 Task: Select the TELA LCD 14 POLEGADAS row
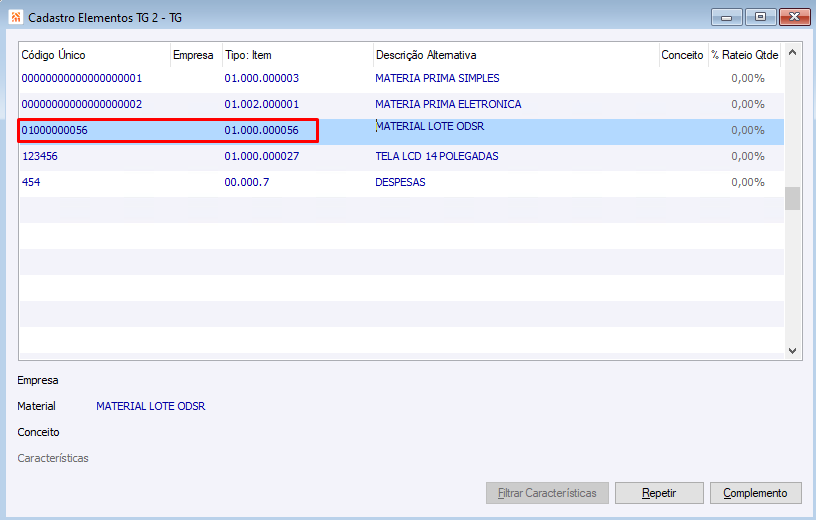(x=402, y=157)
